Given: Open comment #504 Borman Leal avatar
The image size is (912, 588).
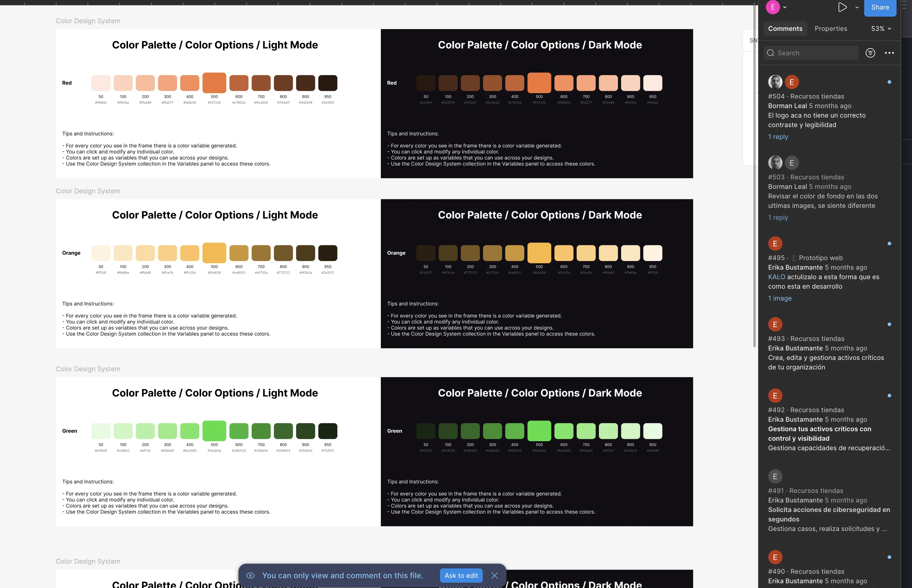Looking at the screenshot, I should (x=775, y=82).
